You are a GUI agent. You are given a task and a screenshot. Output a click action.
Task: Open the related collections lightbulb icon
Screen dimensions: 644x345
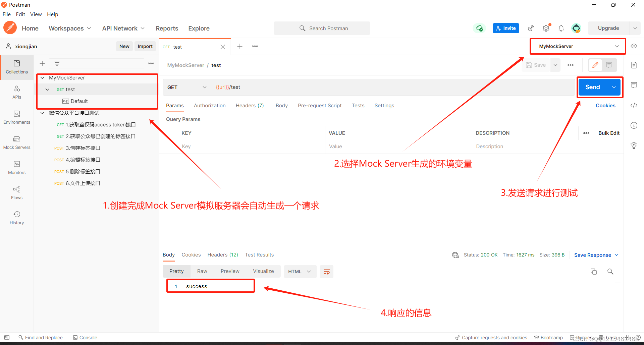[634, 146]
